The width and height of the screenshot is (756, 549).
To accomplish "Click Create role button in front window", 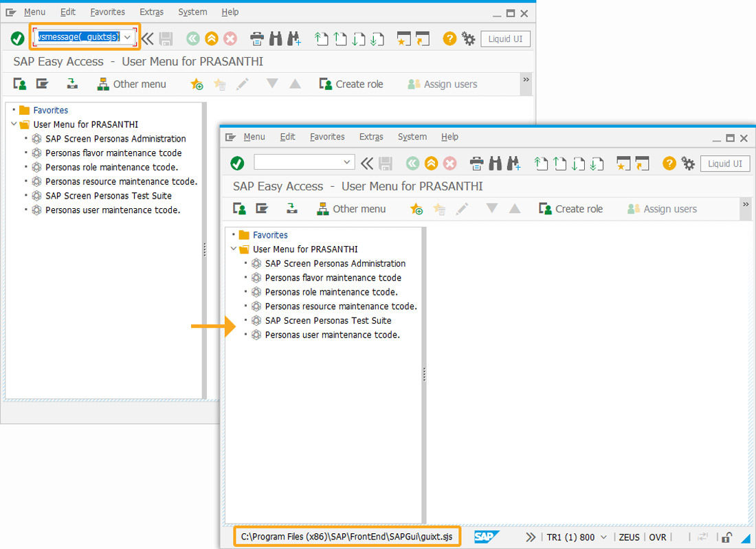I will pyautogui.click(x=570, y=209).
